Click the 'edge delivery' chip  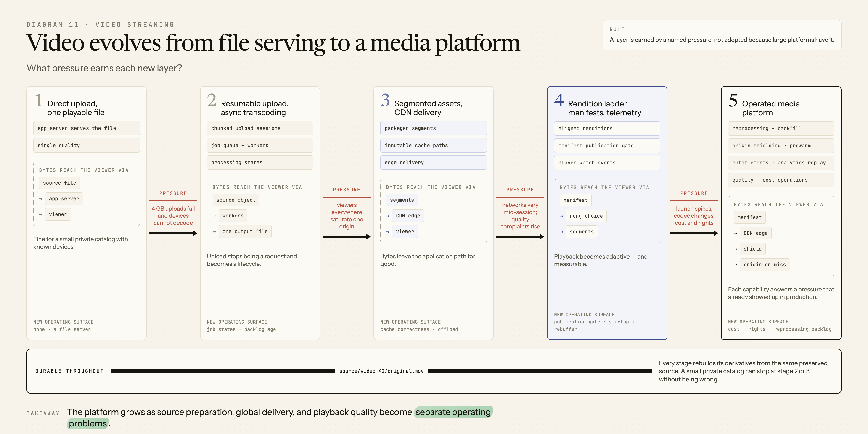tap(433, 162)
